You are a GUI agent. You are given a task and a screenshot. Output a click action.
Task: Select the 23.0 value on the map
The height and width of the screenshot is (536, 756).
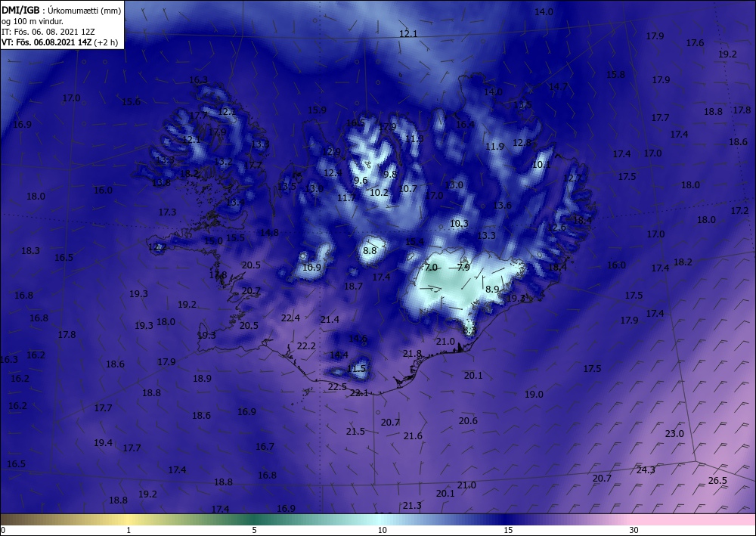click(x=674, y=434)
